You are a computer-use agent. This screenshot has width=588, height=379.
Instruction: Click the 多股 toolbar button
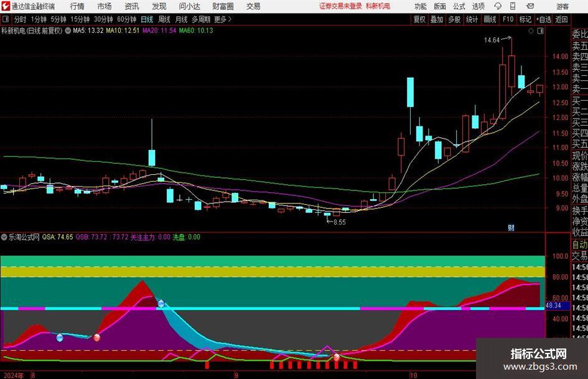coord(454,19)
